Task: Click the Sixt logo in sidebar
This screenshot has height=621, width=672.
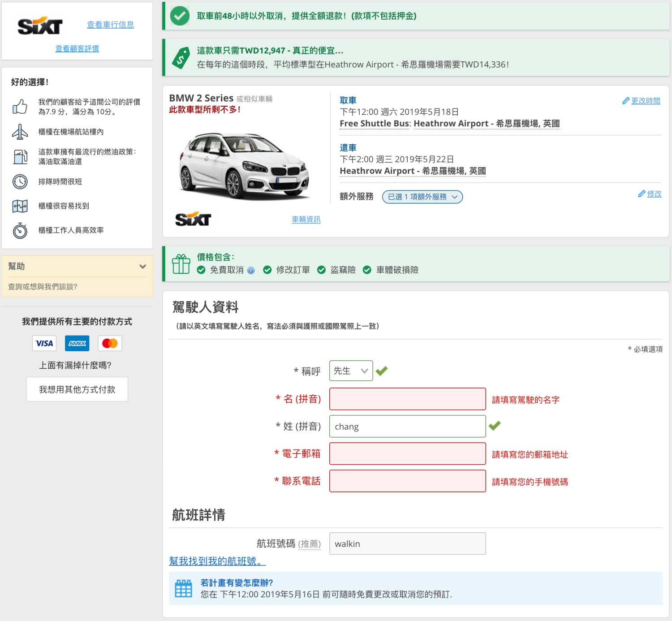Action: click(40, 26)
